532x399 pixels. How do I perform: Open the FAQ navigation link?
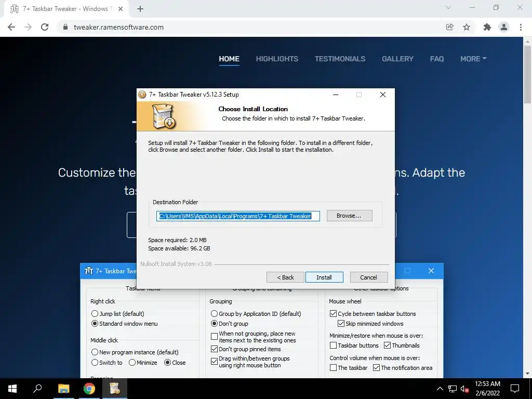[x=436, y=59]
